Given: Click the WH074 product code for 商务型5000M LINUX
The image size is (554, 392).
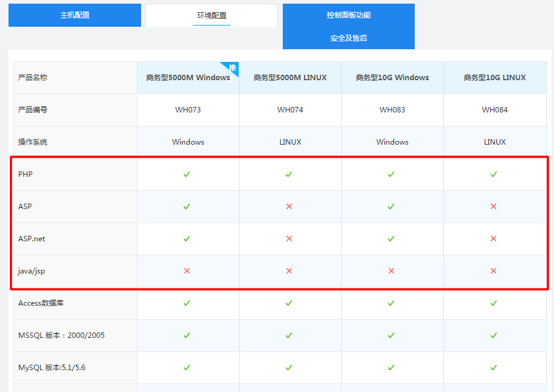Looking at the screenshot, I should [289, 109].
